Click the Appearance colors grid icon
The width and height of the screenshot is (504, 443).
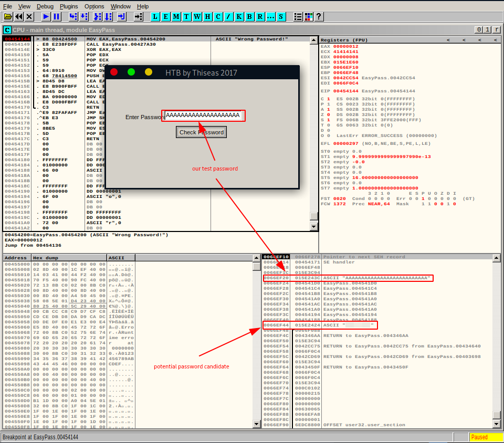[x=308, y=17]
